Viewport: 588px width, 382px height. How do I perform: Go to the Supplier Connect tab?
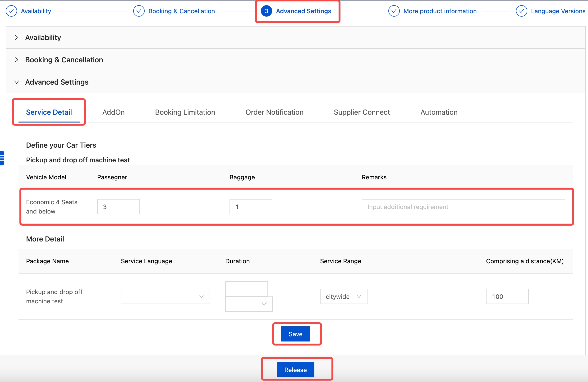pyautogui.click(x=362, y=112)
